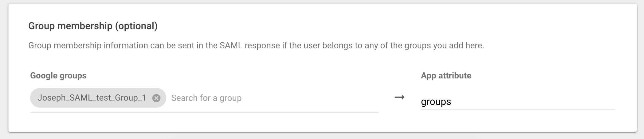The height and width of the screenshot is (139, 644).
Task: Click empty area right of Search for a group placeholder
Action: [x=310, y=98]
